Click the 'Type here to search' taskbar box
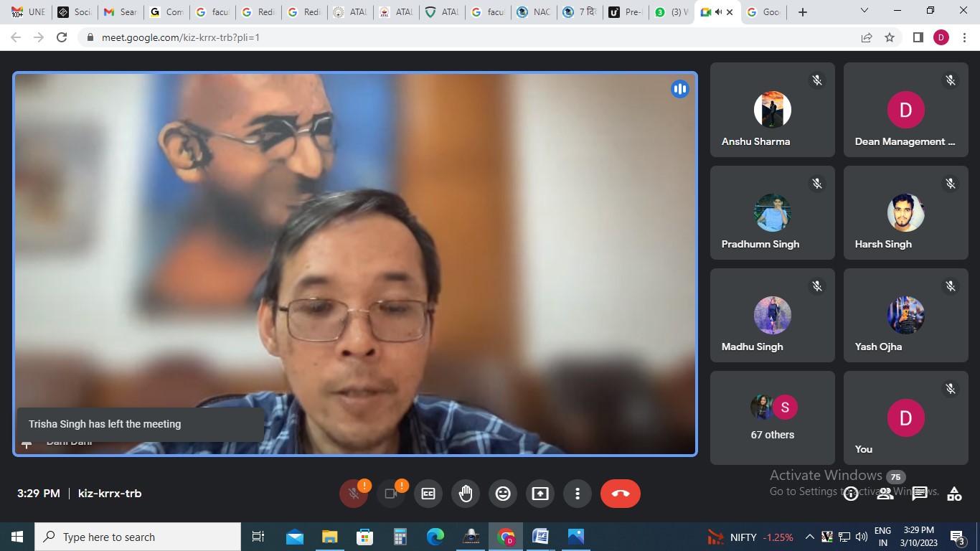Image resolution: width=980 pixels, height=551 pixels. (x=138, y=537)
